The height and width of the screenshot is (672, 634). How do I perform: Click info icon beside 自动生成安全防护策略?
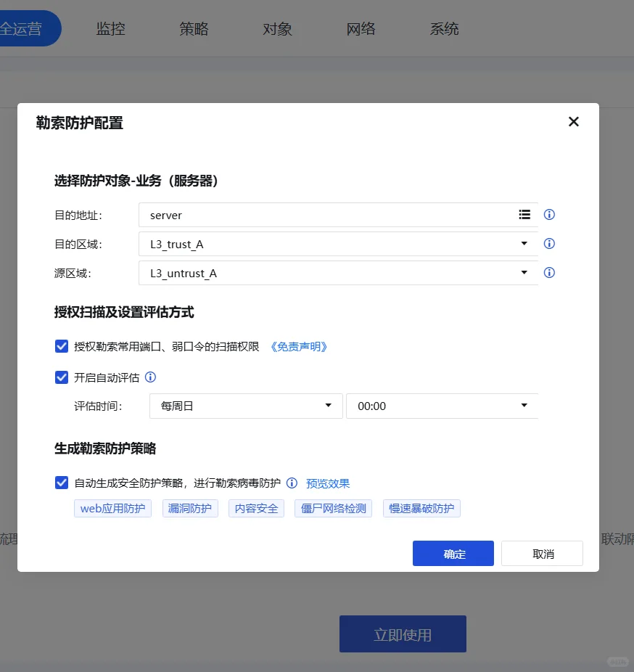[292, 483]
